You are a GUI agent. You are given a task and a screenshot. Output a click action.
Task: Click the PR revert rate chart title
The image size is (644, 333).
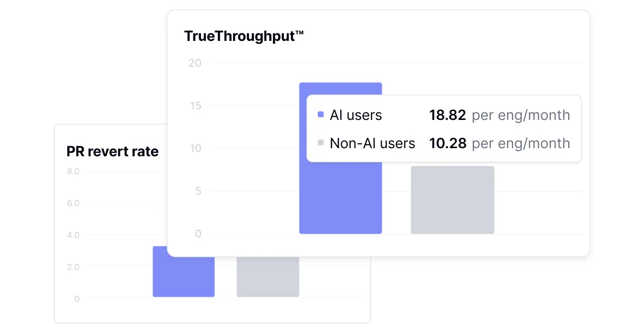(x=113, y=151)
